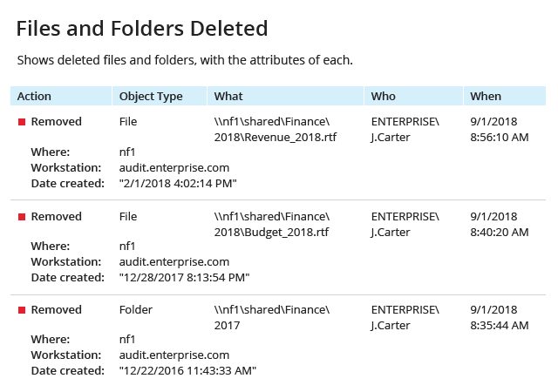Select the date created "12/28/2017 8:13:54 PM"
558x392 pixels.
(x=184, y=278)
